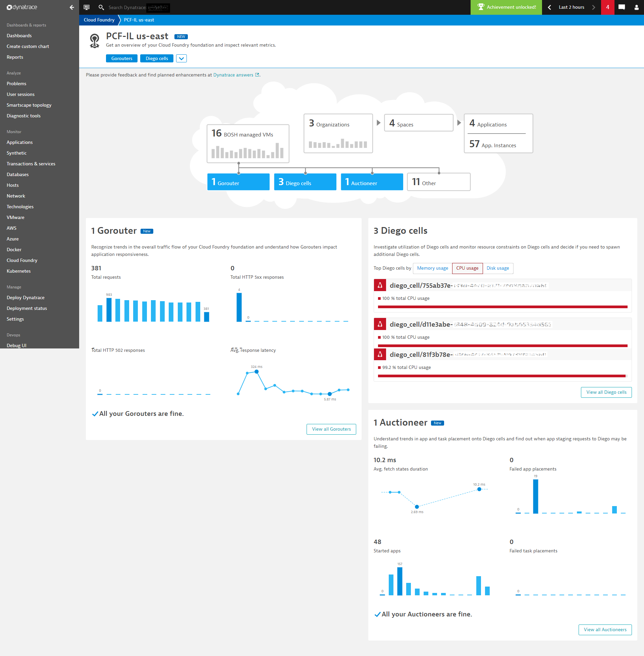Viewport: 644px width, 656px height.
Task: Click Cloud Foundry breadcrumb
Action: pos(99,20)
